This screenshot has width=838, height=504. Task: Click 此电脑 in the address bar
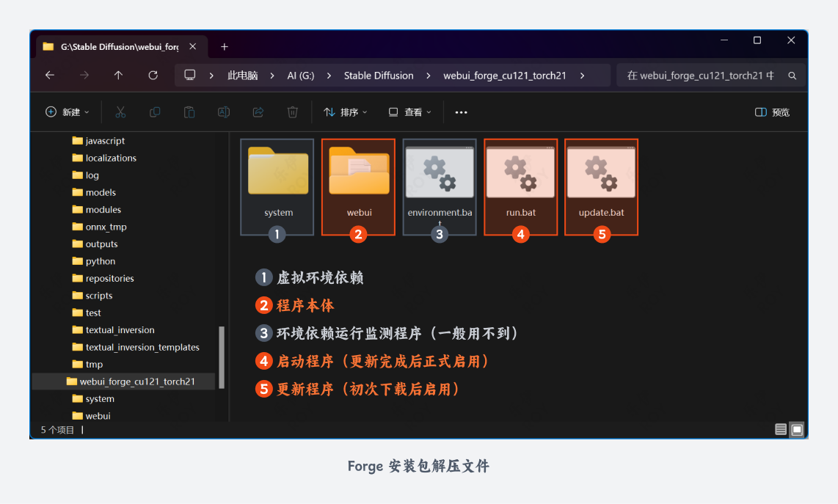tap(241, 75)
